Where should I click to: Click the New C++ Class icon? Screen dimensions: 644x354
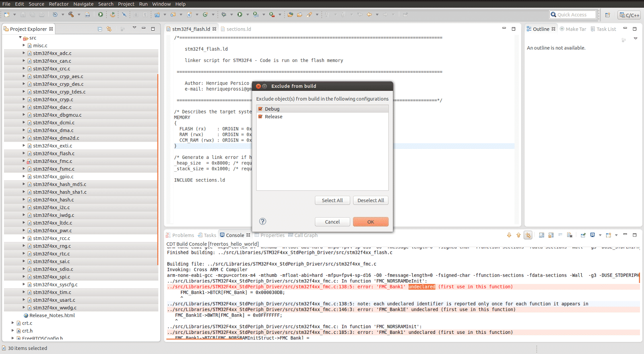click(205, 14)
